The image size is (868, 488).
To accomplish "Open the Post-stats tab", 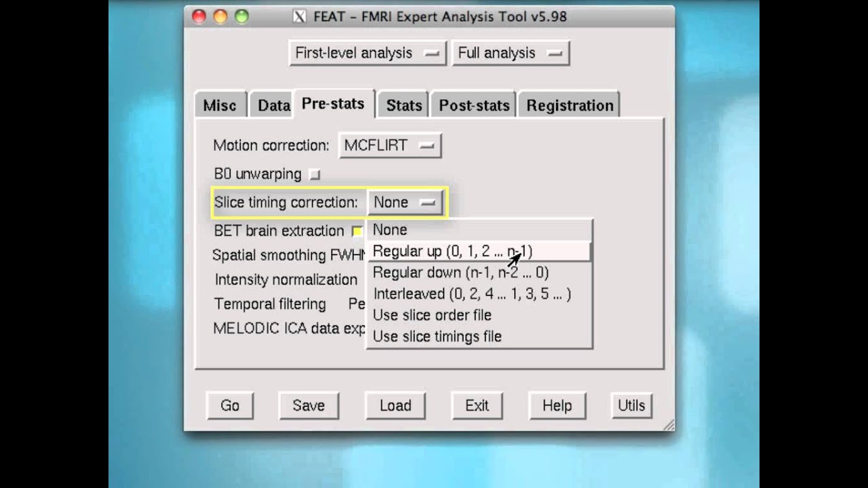I will click(x=473, y=105).
